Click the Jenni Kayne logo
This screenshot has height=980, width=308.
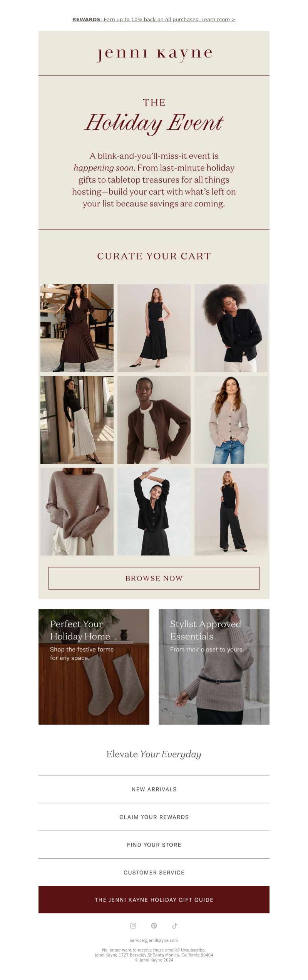coord(154,54)
